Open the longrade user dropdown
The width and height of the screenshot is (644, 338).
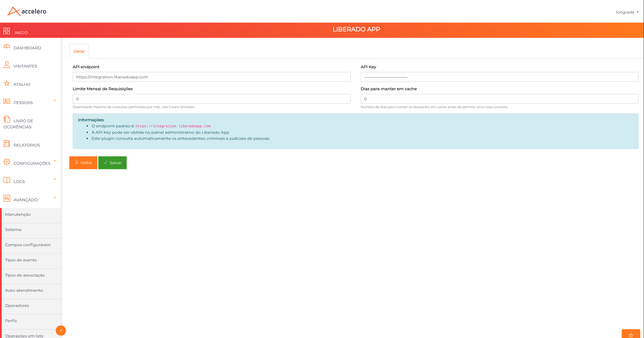(x=627, y=12)
